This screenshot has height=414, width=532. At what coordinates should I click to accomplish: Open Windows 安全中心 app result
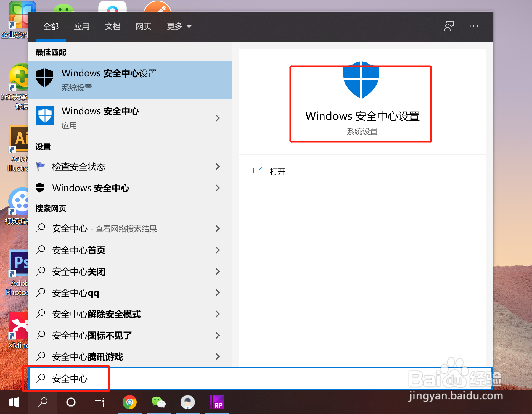point(130,118)
